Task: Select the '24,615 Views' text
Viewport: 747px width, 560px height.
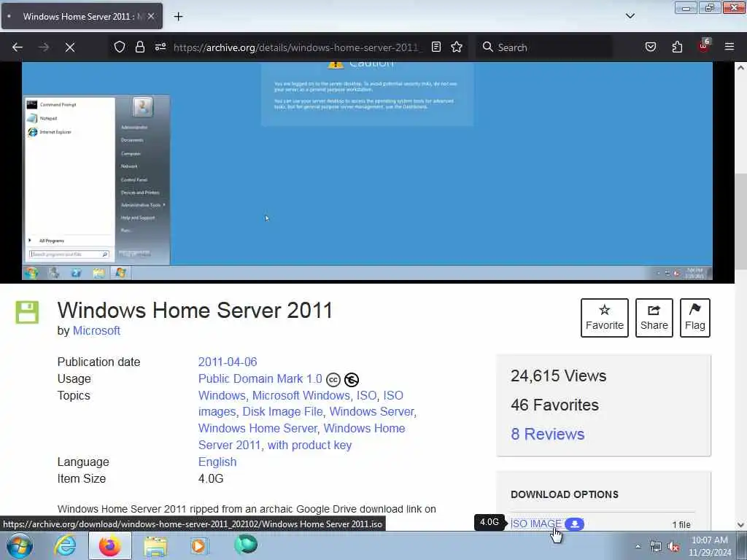Action: [558, 376]
